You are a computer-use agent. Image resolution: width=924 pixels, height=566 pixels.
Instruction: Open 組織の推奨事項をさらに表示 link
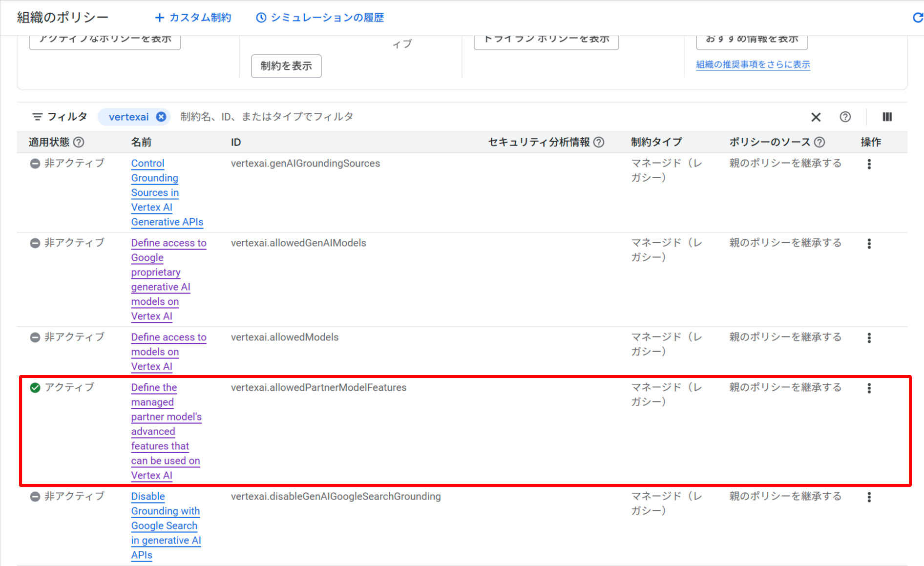tap(753, 64)
